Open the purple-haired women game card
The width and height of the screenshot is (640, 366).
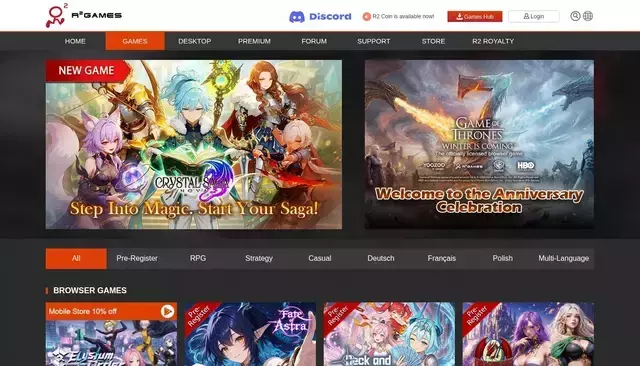(x=528, y=334)
